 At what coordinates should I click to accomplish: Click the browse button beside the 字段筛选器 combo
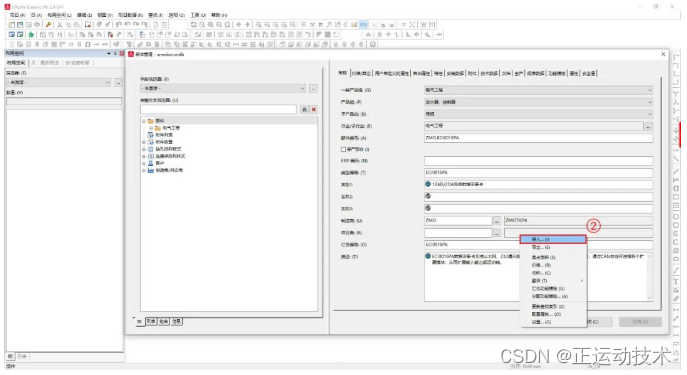point(313,89)
